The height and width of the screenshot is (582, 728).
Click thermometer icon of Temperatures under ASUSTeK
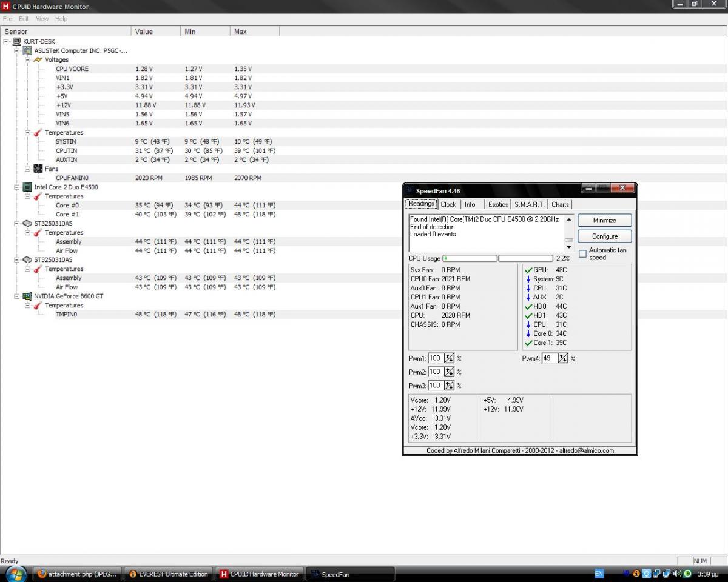tap(38, 132)
